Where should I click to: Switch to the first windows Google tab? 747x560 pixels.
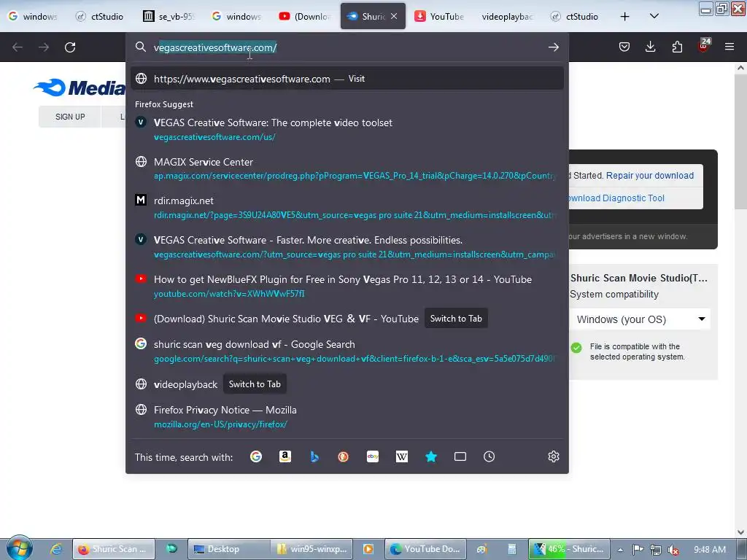(32, 16)
